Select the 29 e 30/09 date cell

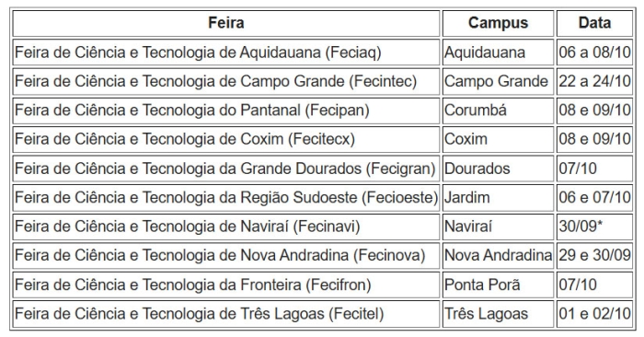[594, 256]
